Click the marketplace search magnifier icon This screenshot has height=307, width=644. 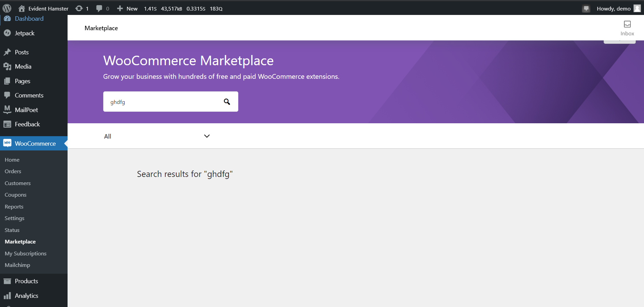(x=227, y=102)
